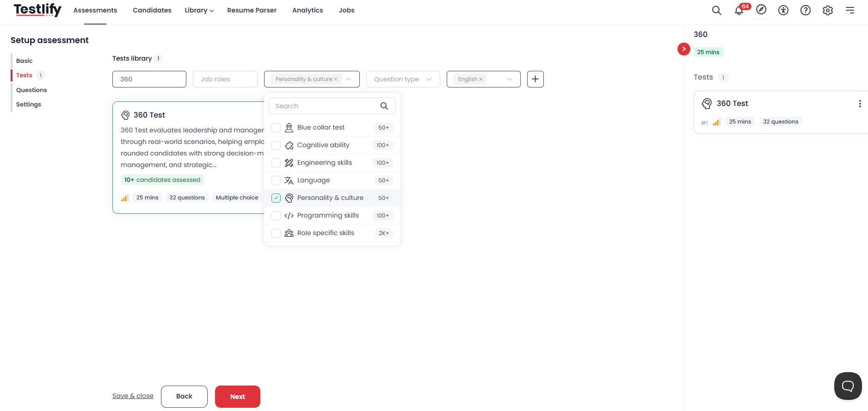The image size is (868, 411).
Task: Open accessibility options icon
Action: 783,10
